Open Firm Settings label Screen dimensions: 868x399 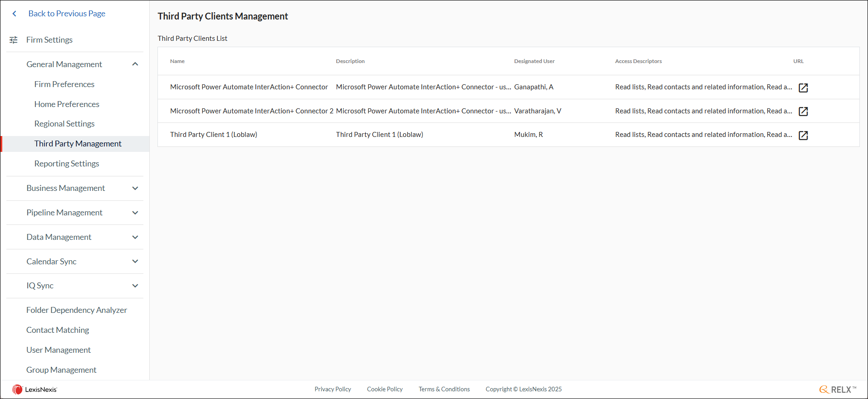coord(49,40)
